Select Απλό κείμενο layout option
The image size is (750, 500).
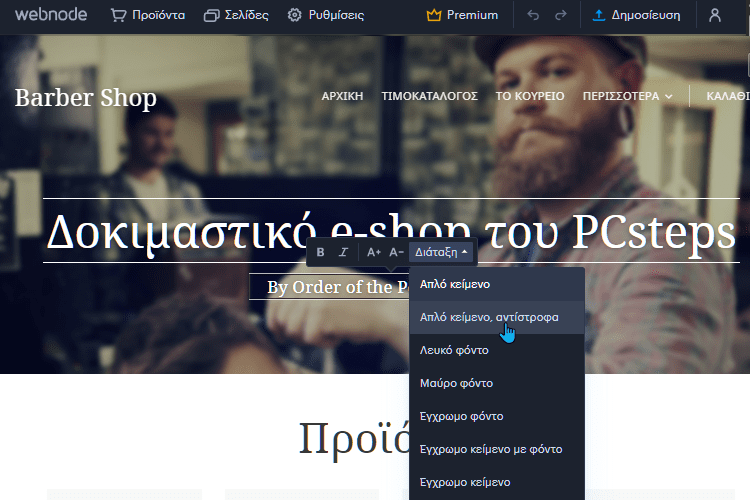click(x=497, y=284)
